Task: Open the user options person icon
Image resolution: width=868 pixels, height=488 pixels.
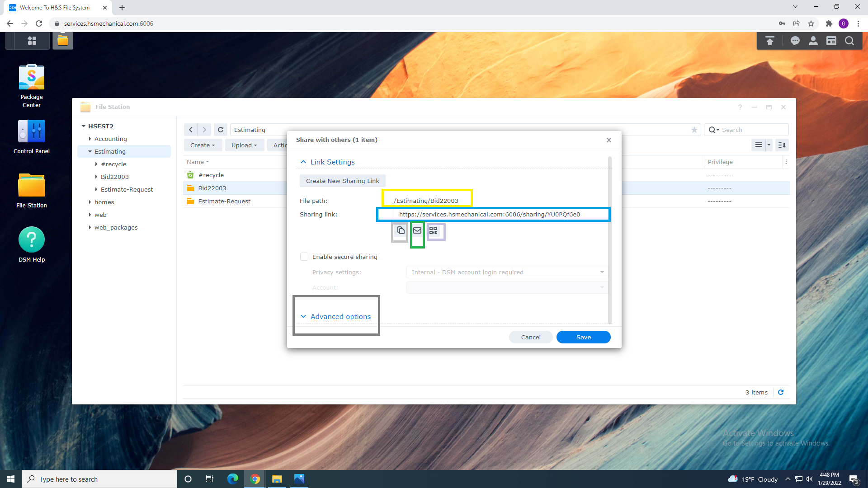Action: (x=813, y=41)
